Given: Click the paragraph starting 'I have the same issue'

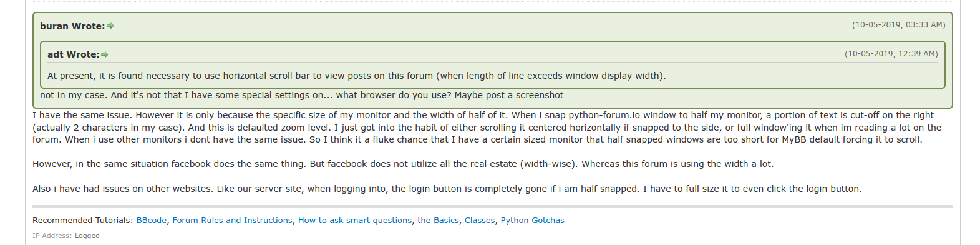Looking at the screenshot, I should point(487,127).
